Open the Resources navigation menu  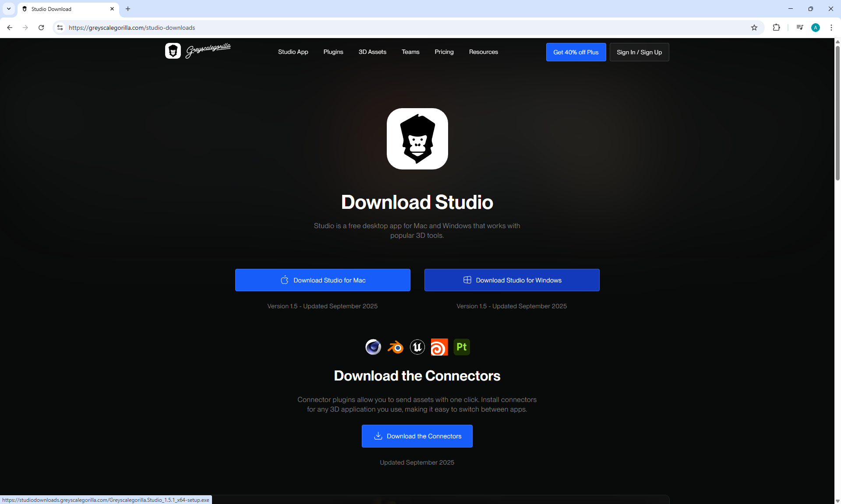pos(483,52)
